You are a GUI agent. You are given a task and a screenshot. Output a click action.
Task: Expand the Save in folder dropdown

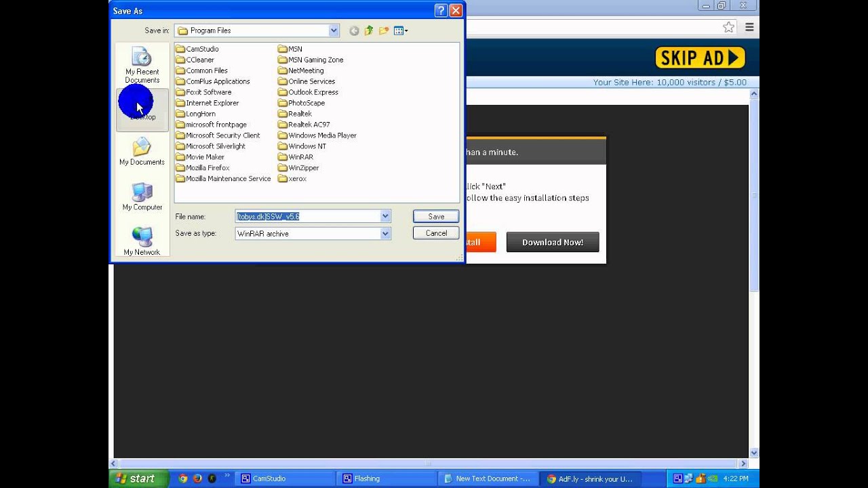(334, 30)
